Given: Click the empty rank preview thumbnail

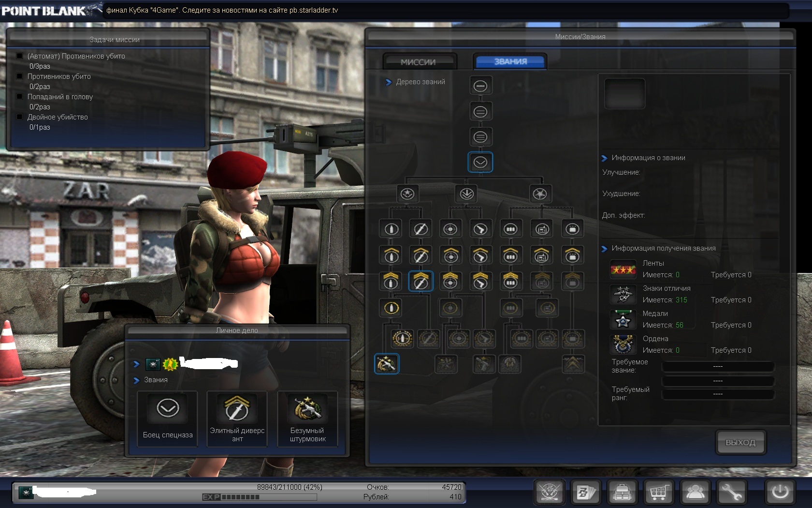Looking at the screenshot, I should (624, 93).
